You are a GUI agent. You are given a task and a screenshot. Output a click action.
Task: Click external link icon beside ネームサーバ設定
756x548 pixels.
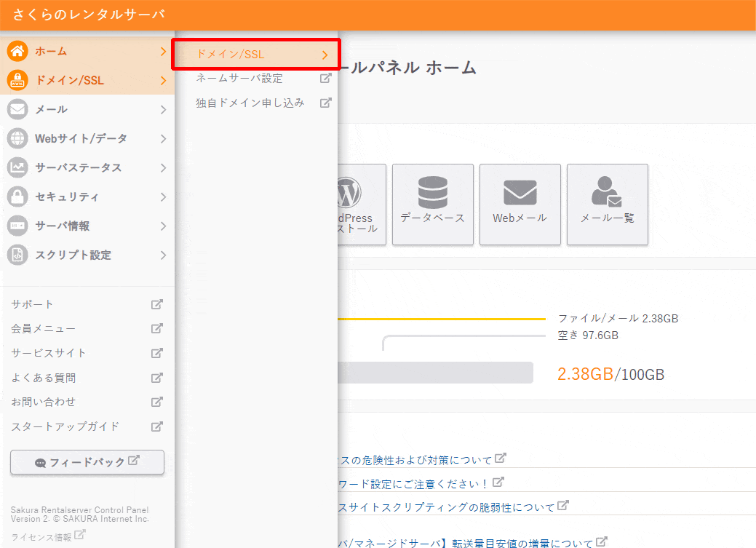[x=326, y=79]
